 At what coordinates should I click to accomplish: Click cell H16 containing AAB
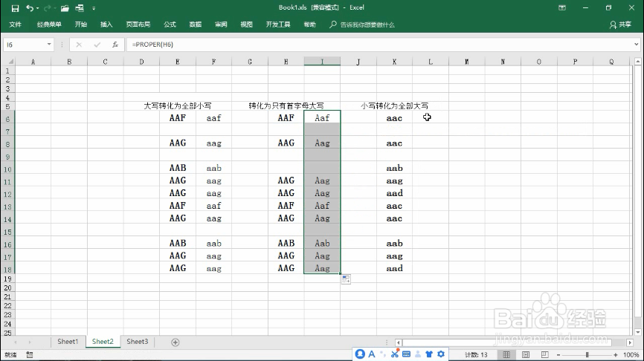pyautogui.click(x=286, y=243)
